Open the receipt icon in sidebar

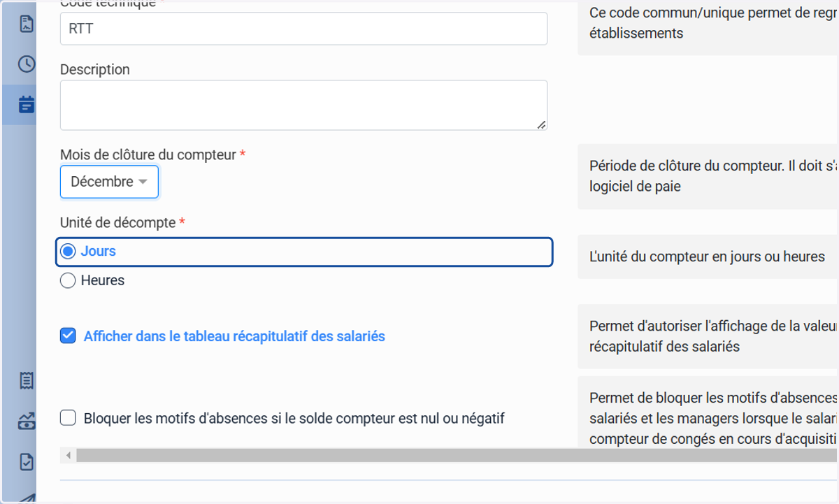26,381
